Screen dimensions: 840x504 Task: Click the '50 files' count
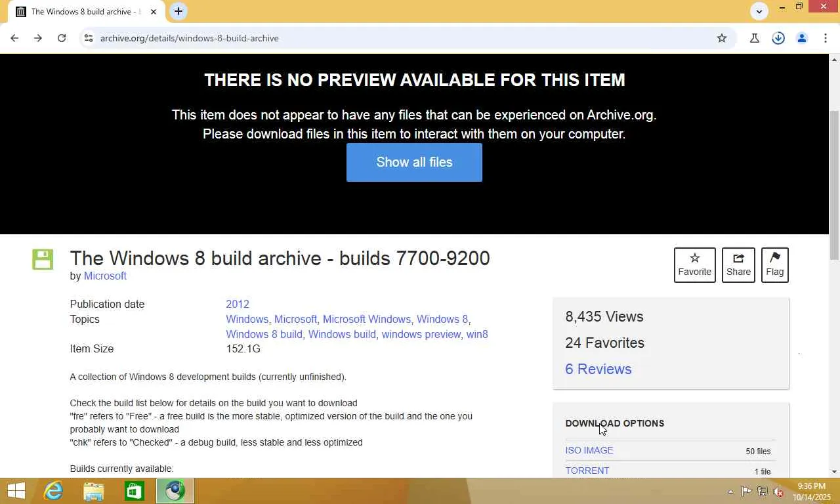758,451
